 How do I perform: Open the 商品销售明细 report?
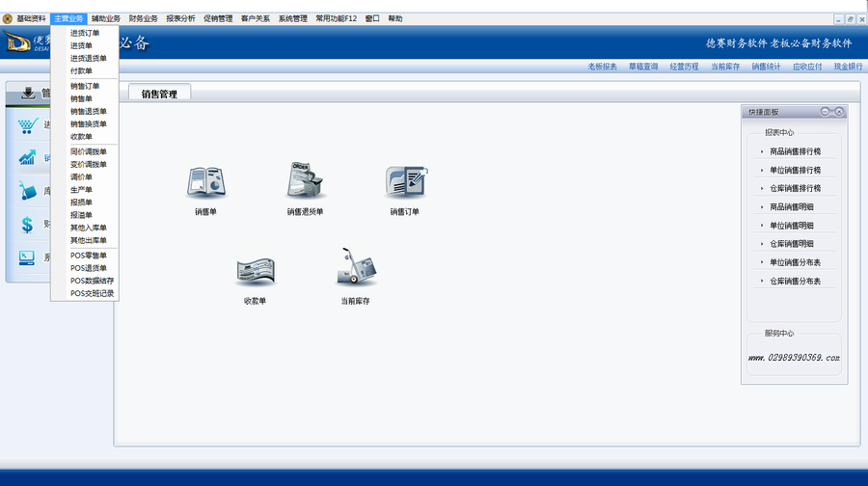(792, 207)
